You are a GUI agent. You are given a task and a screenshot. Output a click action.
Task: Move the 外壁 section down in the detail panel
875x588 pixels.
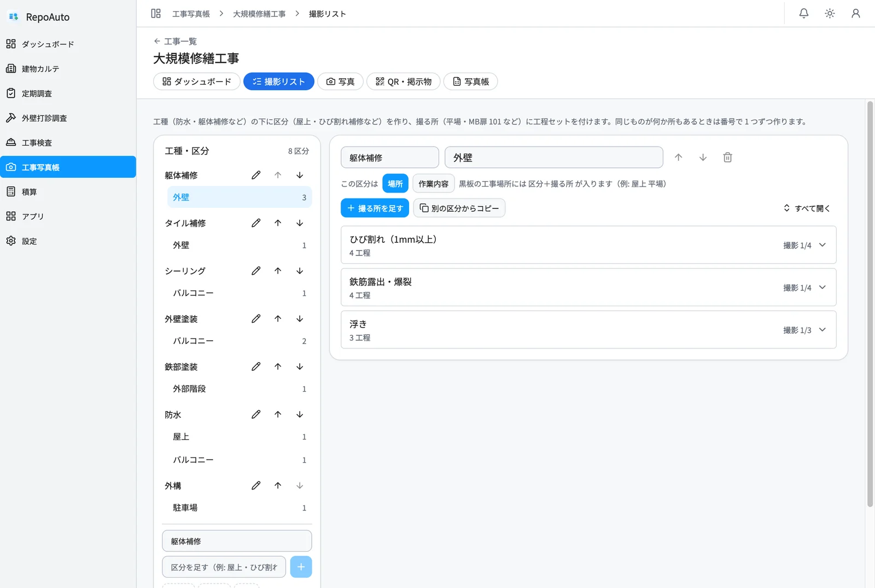pos(703,158)
